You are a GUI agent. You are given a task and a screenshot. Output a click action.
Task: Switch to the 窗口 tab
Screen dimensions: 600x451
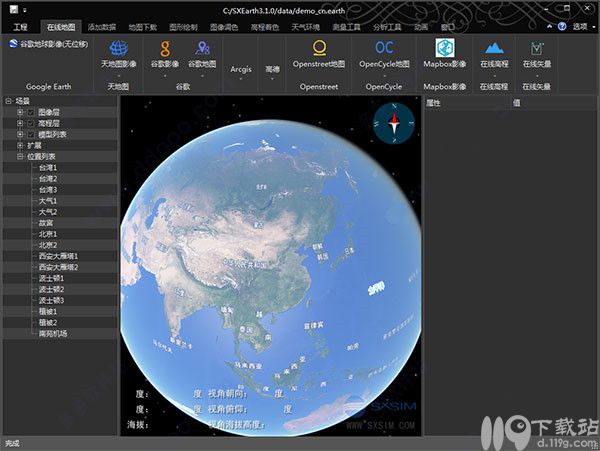pos(447,27)
